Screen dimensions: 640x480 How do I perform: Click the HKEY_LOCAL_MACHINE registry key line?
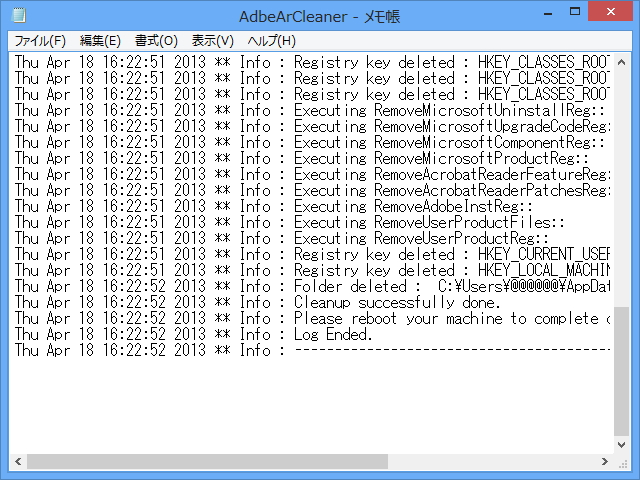coord(312,270)
